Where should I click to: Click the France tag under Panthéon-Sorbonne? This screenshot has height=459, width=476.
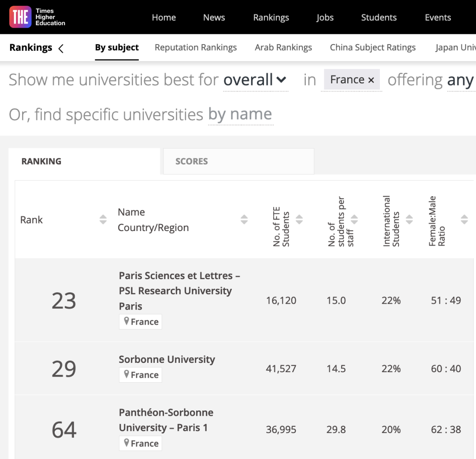coord(141,443)
